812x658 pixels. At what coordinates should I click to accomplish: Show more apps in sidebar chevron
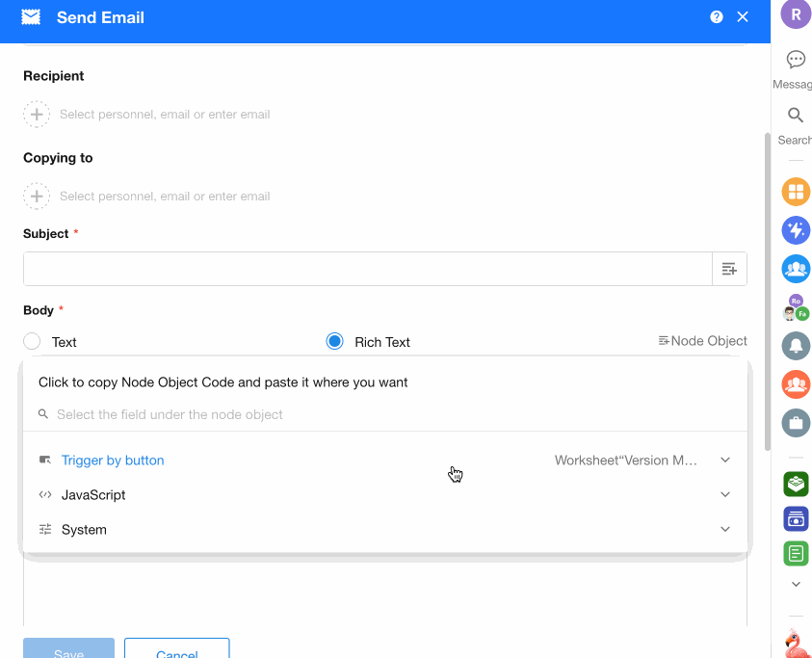click(x=796, y=584)
